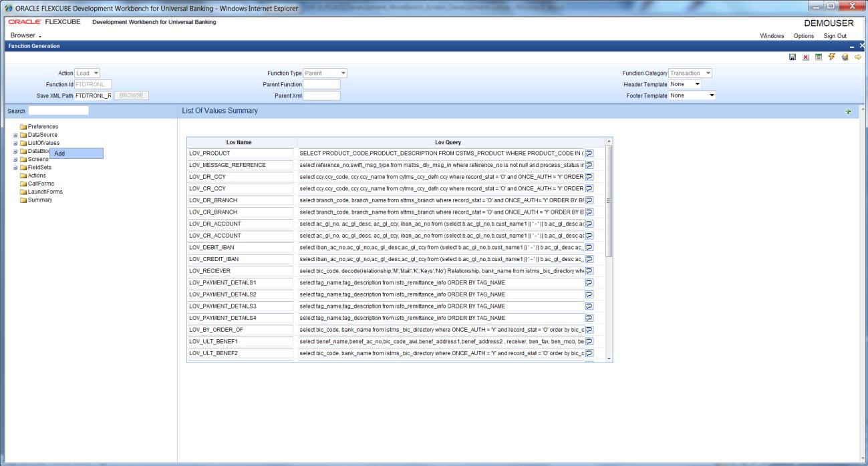The width and height of the screenshot is (868, 466).
Task: Open query popup icon for LOV_PAYMENT_DETAILS4
Action: [589, 318]
